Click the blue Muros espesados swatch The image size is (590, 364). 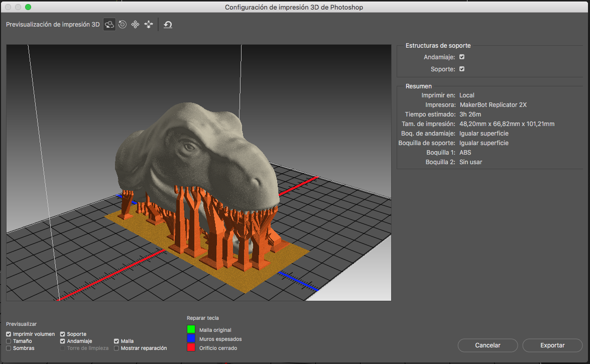tap(191, 338)
